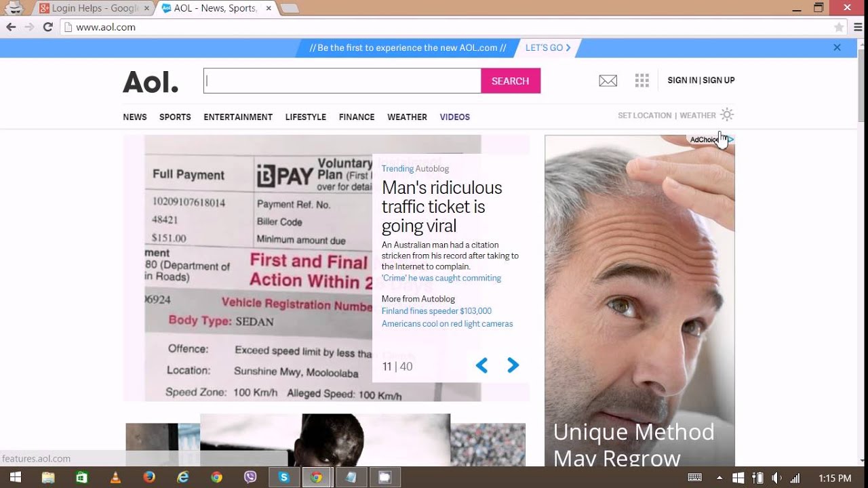Open the FINANCE section
The image size is (868, 488).
click(357, 117)
